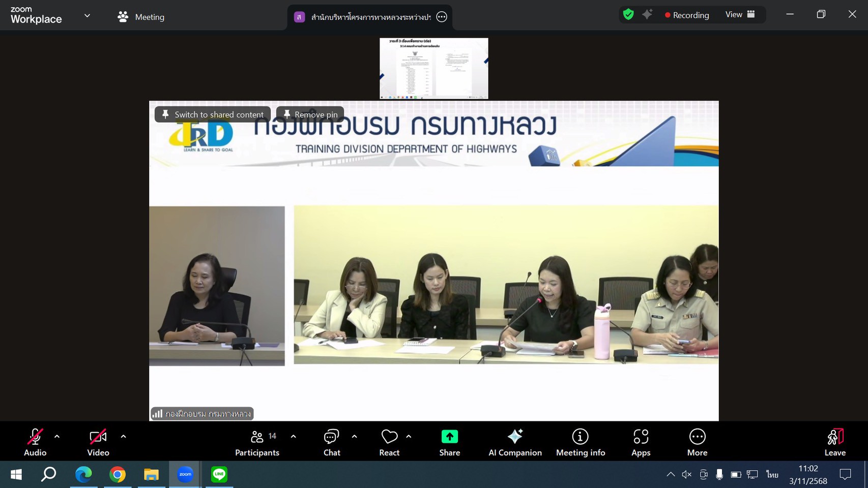This screenshot has width=868, height=488.
Task: Click Switch to shared content button
Action: click(x=213, y=114)
